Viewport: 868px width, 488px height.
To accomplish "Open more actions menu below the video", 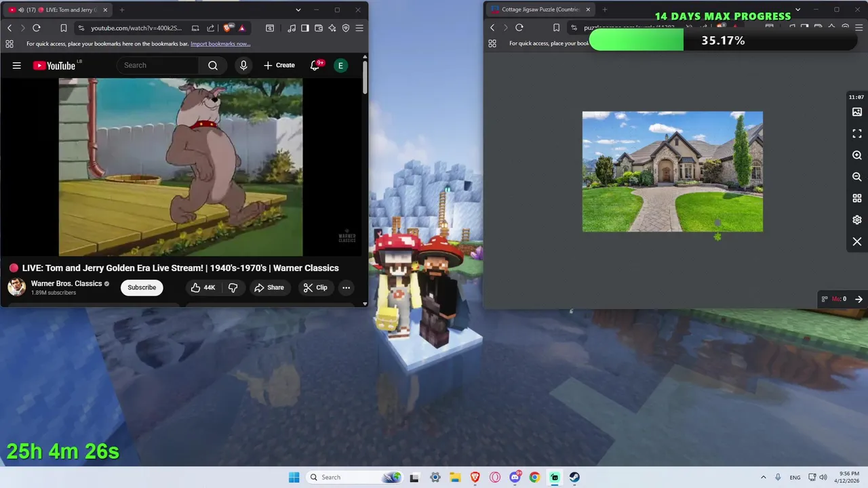I will point(346,287).
